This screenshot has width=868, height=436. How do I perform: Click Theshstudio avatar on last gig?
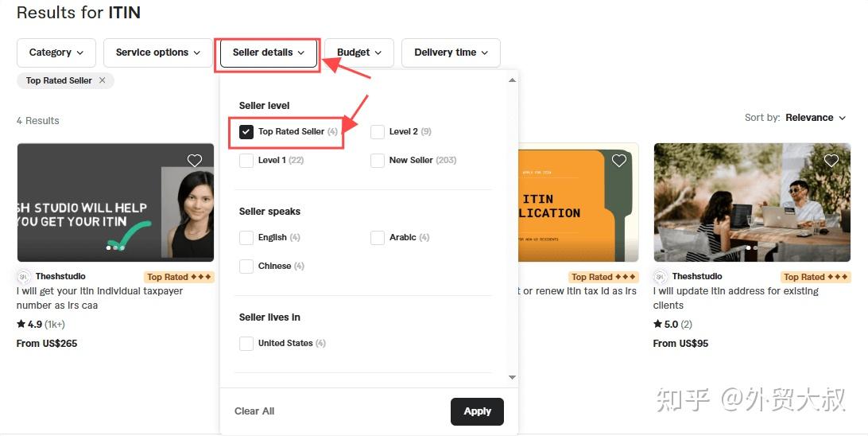tap(661, 277)
